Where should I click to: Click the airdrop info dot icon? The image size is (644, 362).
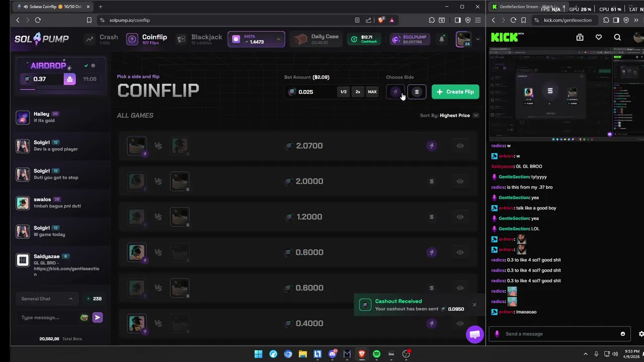click(x=93, y=66)
